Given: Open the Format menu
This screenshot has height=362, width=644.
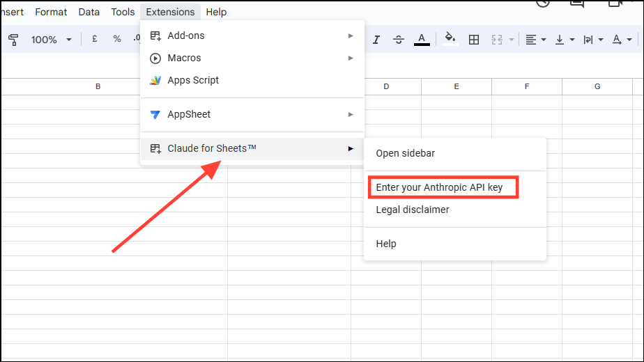Looking at the screenshot, I should 51,12.
